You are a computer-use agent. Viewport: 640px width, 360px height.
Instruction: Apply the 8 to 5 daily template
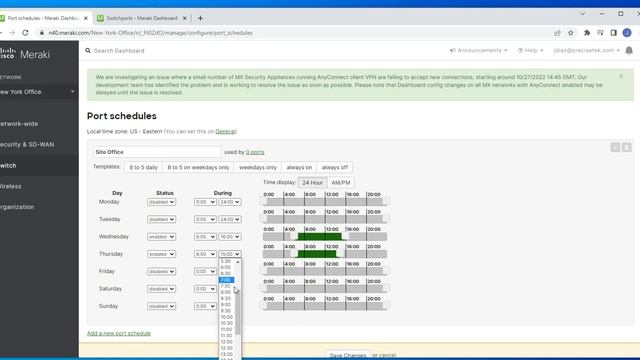143,167
